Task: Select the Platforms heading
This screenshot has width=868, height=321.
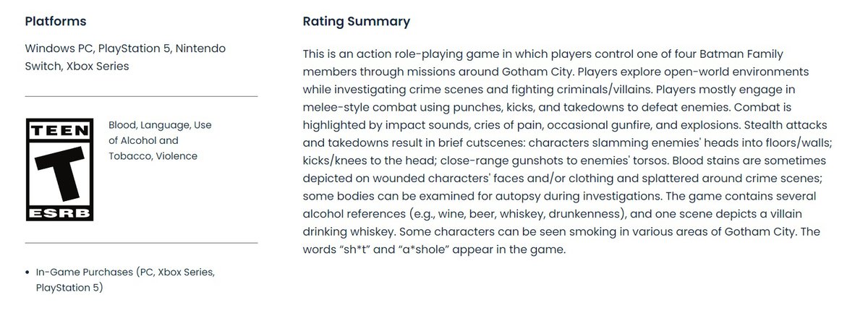Action: (56, 22)
